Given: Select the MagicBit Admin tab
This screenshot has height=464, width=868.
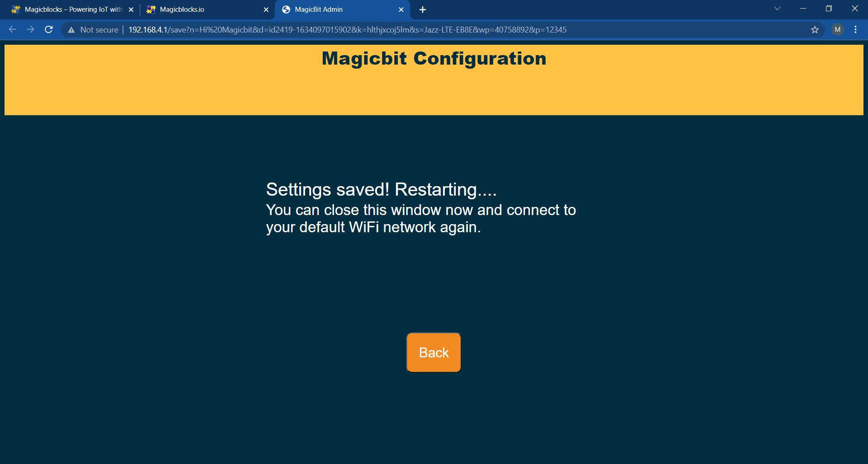Looking at the screenshot, I should [335, 9].
